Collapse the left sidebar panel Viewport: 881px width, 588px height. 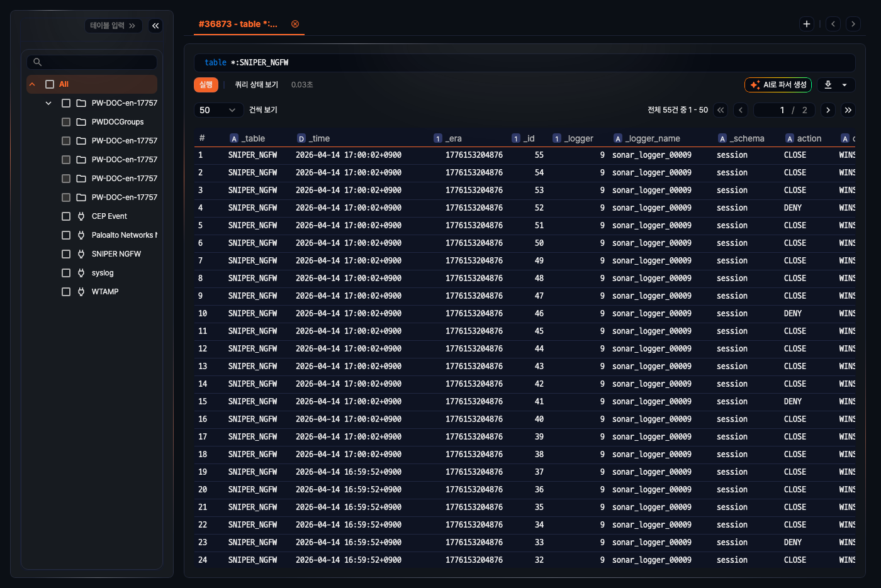(x=155, y=26)
